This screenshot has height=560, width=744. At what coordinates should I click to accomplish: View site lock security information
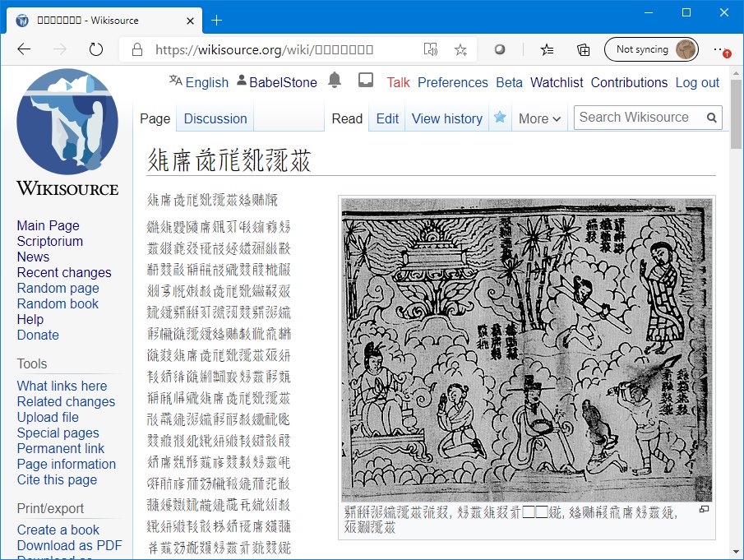137,49
